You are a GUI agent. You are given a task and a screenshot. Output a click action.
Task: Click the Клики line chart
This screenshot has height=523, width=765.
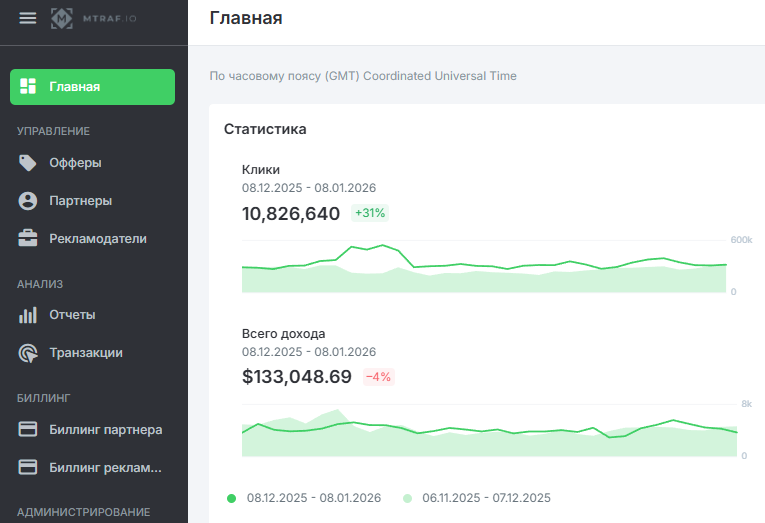tap(484, 267)
